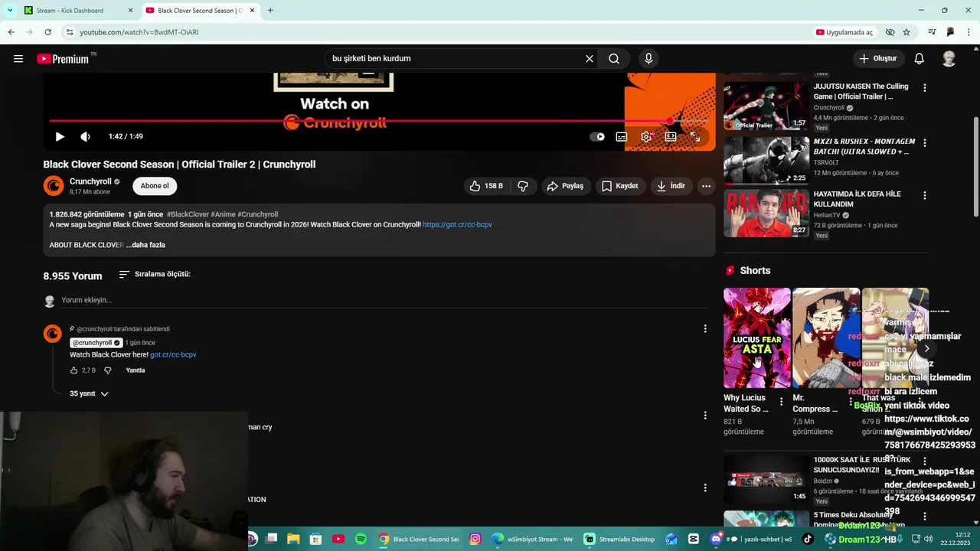This screenshot has width=980, height=551.
Task: Open the YouTube hamburger guide menu
Action: (18, 59)
